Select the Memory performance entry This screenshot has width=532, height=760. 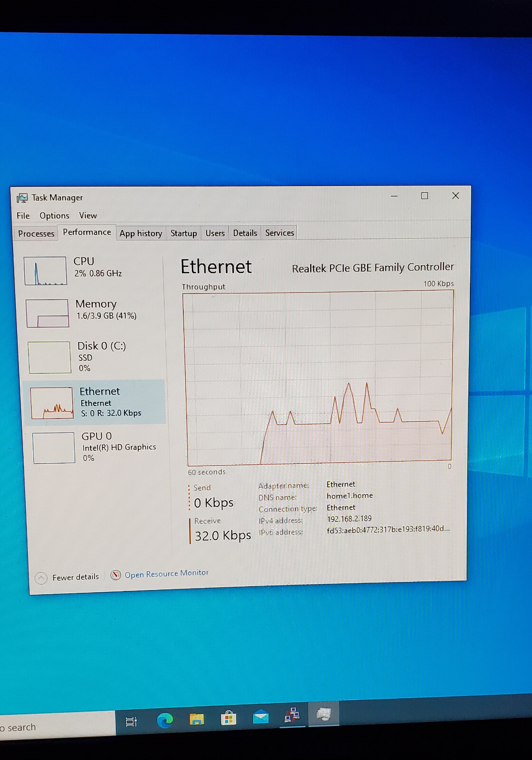pos(94,313)
